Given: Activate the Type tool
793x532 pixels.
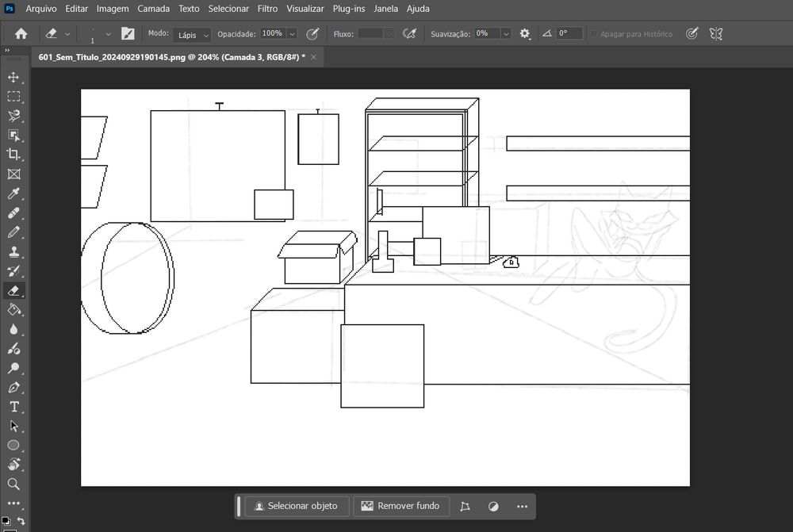Looking at the screenshot, I should pyautogui.click(x=13, y=407).
